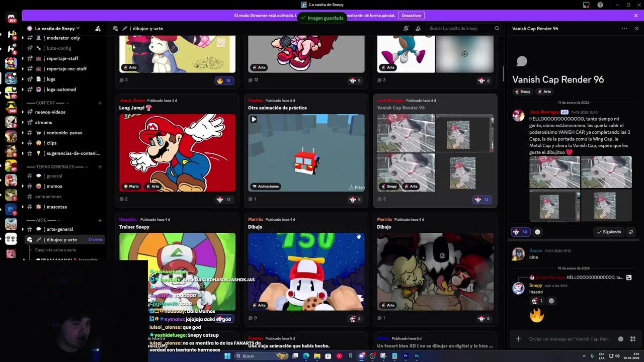Screen dimensions: 644x362
Task: Open notification settings bell-slash icon in forum header
Action: tap(406, 29)
